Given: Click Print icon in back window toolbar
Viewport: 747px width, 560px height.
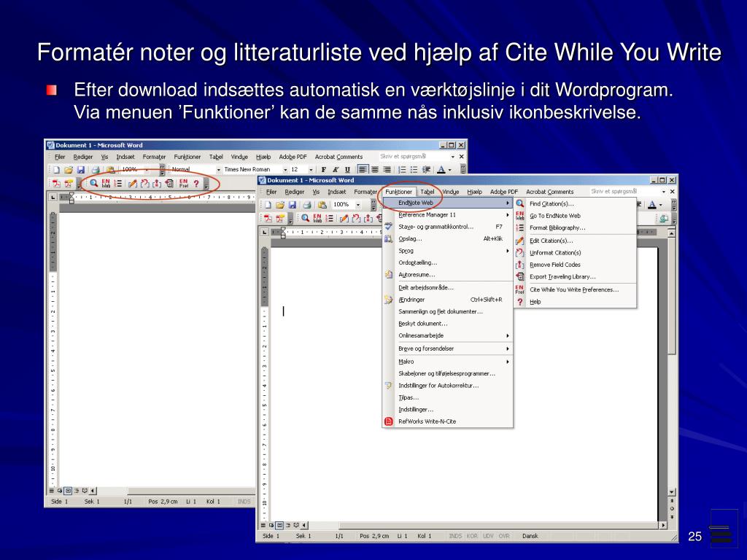Looking at the screenshot, I should [96, 169].
